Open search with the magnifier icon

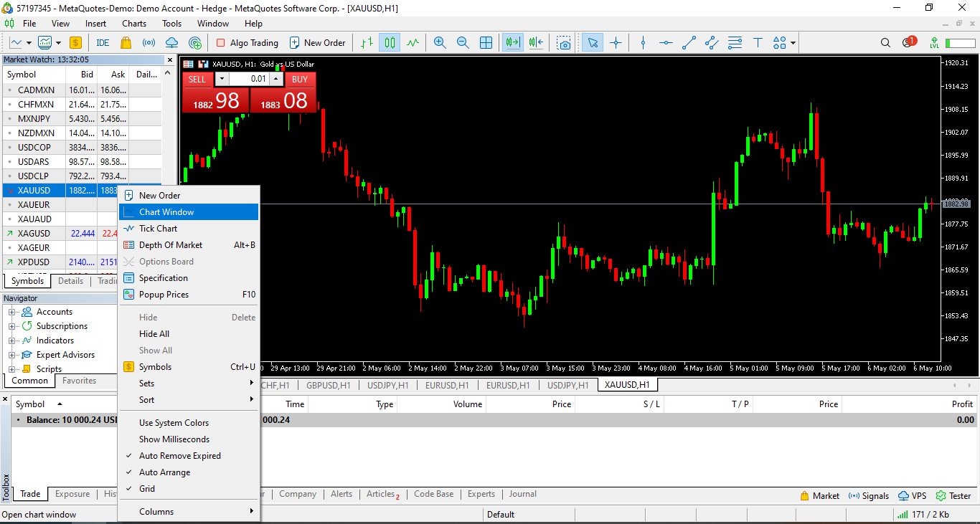click(885, 42)
